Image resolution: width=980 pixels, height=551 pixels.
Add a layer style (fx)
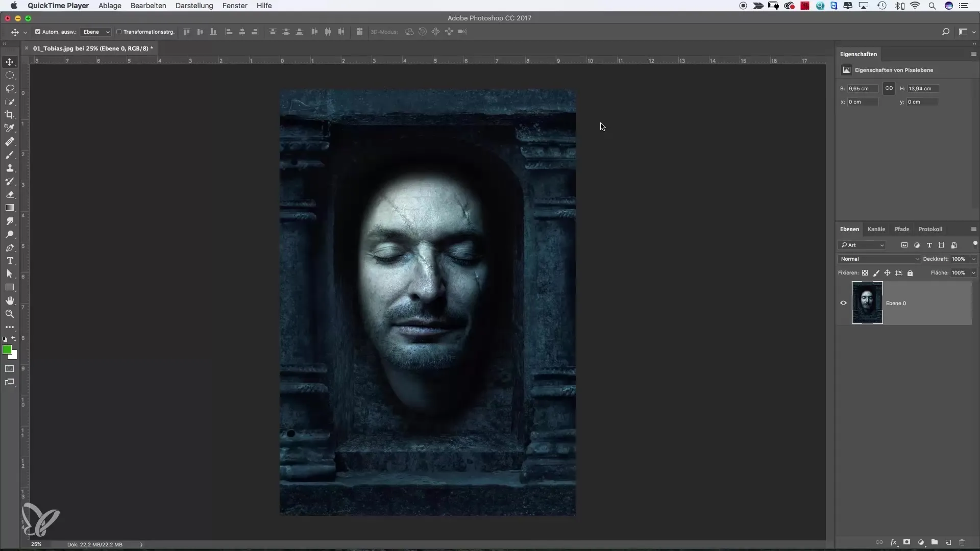tap(894, 542)
